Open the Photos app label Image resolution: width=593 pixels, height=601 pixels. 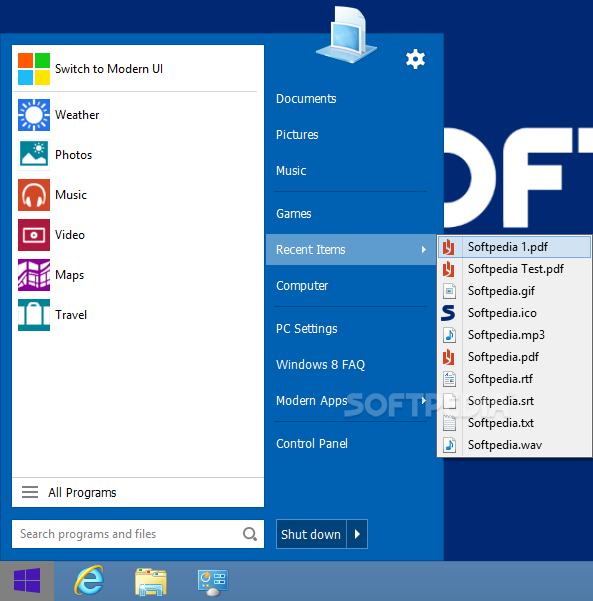tap(74, 155)
